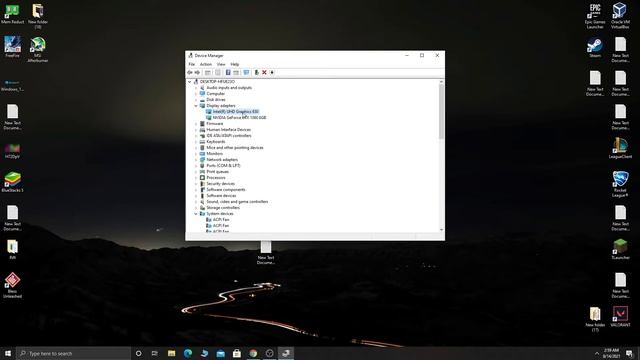Screen dimensions: 640x360
Task: Collapse the Display adapters category
Action: click(196, 106)
